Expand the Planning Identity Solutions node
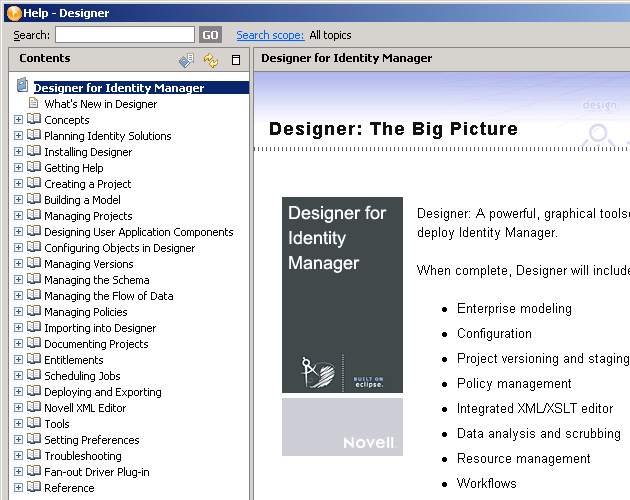The height and width of the screenshot is (500, 630). pyautogui.click(x=18, y=135)
